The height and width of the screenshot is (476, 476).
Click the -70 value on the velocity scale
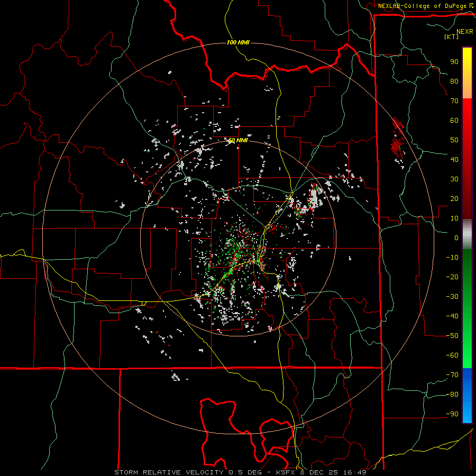[452, 375]
